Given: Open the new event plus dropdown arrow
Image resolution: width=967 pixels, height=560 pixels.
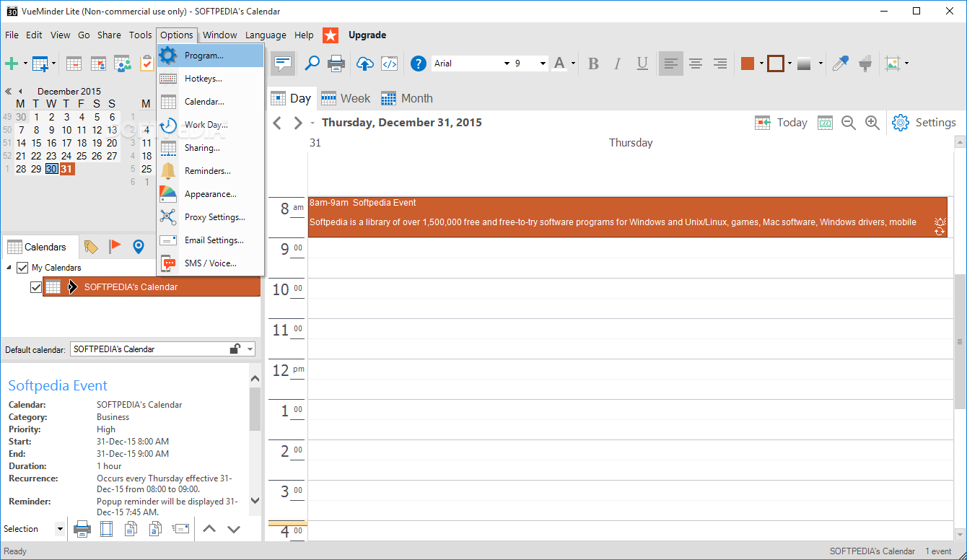Looking at the screenshot, I should coord(25,64).
